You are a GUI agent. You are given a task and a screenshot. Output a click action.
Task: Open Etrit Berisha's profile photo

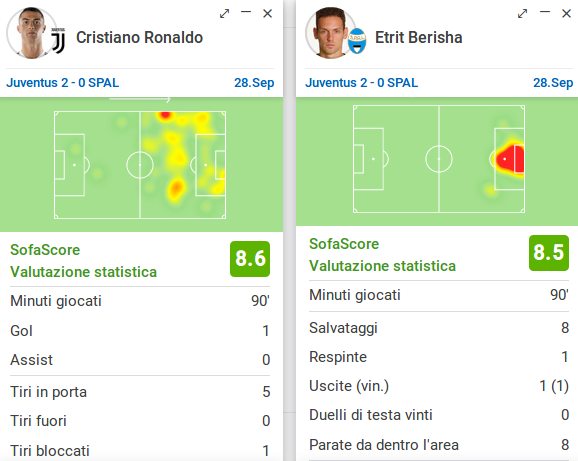(330, 33)
